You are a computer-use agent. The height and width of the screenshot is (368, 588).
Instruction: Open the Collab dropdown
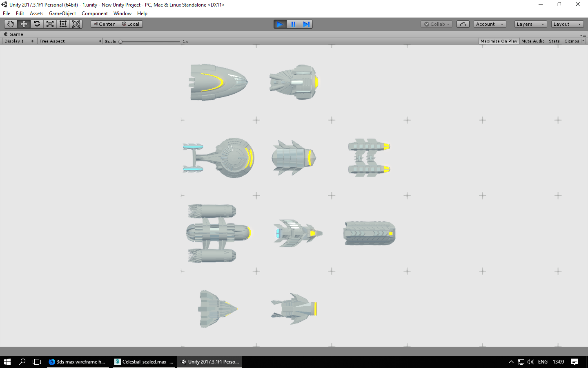tap(437, 24)
